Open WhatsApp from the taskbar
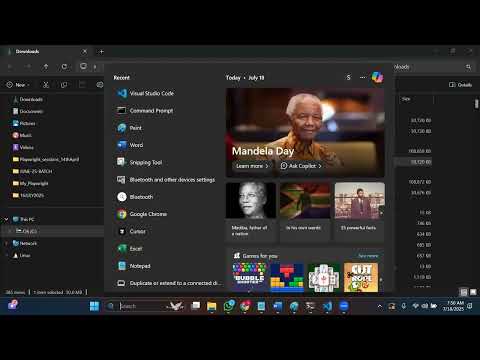 tap(229, 306)
